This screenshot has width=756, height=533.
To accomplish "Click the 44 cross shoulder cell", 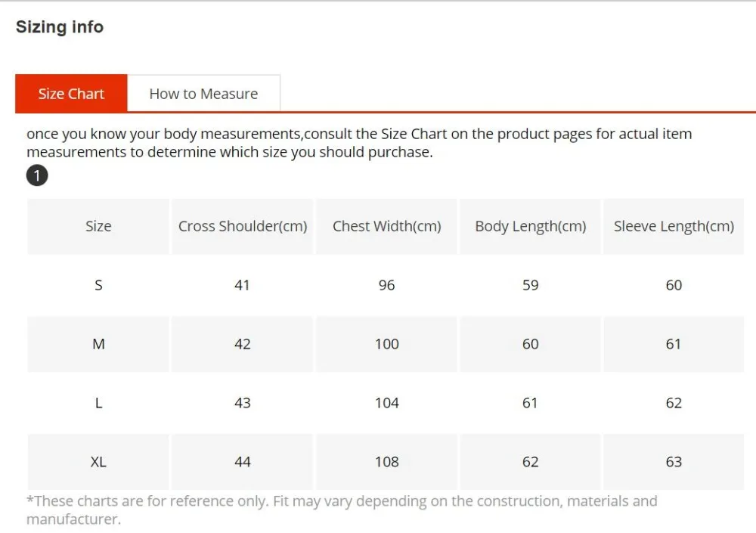I will (243, 462).
